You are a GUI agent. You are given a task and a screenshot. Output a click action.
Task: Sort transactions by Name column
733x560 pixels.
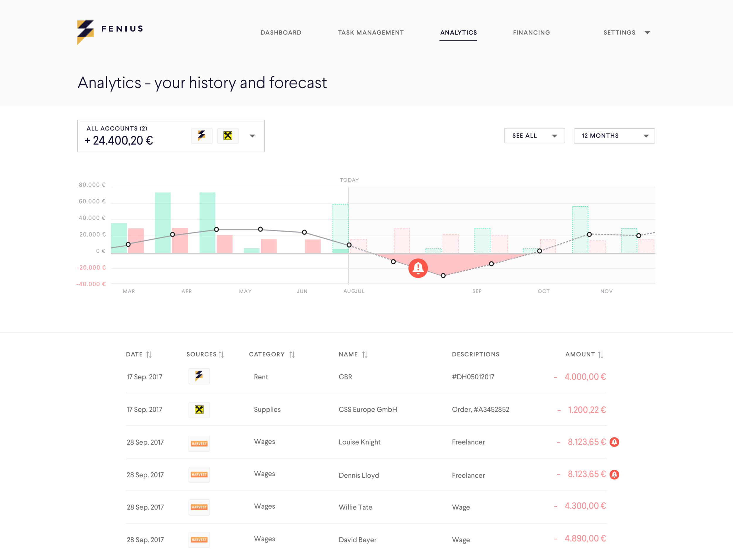[365, 355]
